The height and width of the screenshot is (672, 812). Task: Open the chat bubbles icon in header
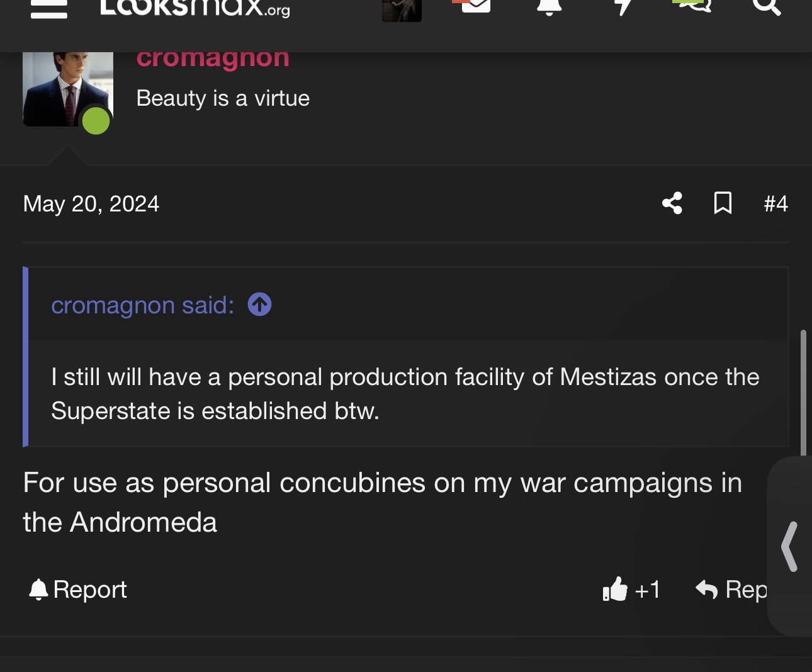point(694,6)
